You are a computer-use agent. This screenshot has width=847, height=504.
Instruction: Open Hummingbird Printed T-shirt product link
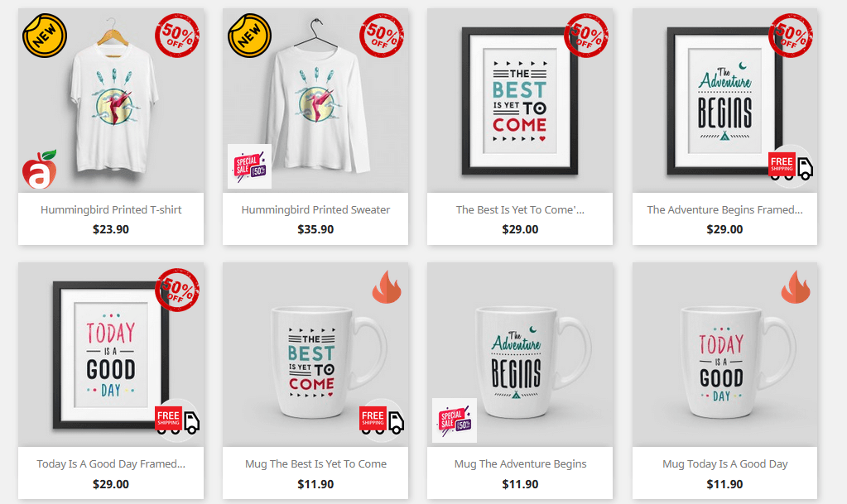pos(111,209)
